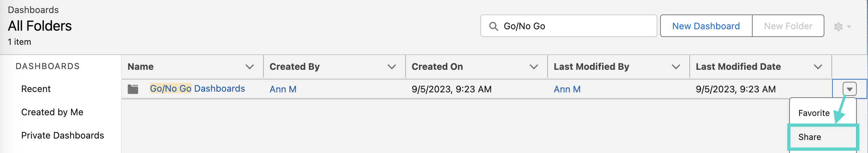Focus the Go/No Go search field

[x=569, y=26]
